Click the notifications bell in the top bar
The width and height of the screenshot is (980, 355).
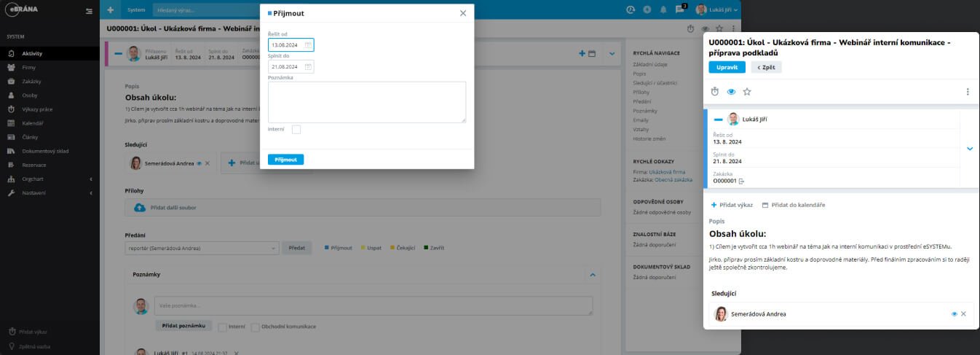tap(663, 10)
